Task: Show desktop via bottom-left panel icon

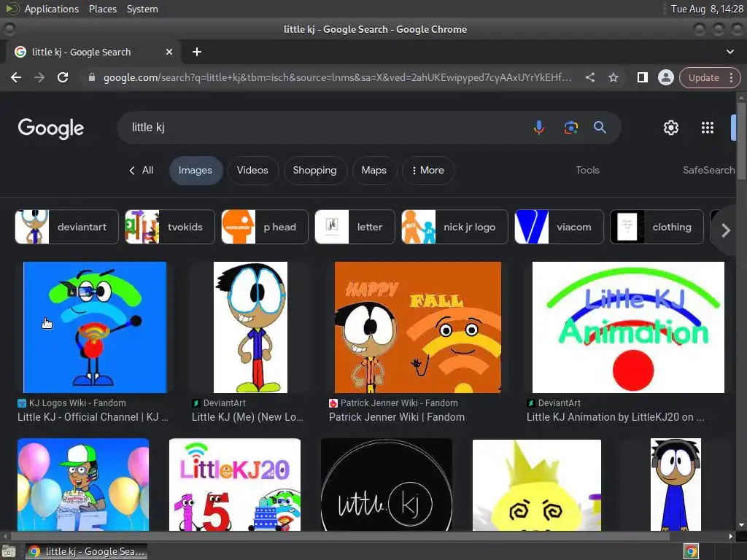Action: point(9,551)
